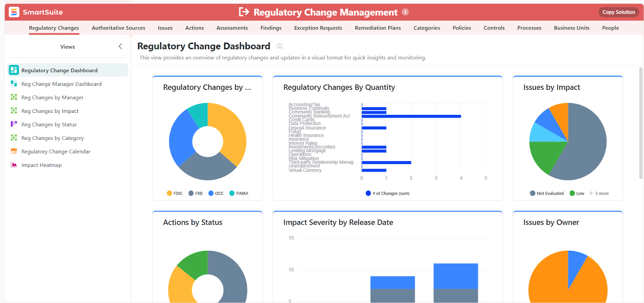This screenshot has width=644, height=303.
Task: Click the 'Impact Severity by Release Date' title
Action: pos(338,222)
